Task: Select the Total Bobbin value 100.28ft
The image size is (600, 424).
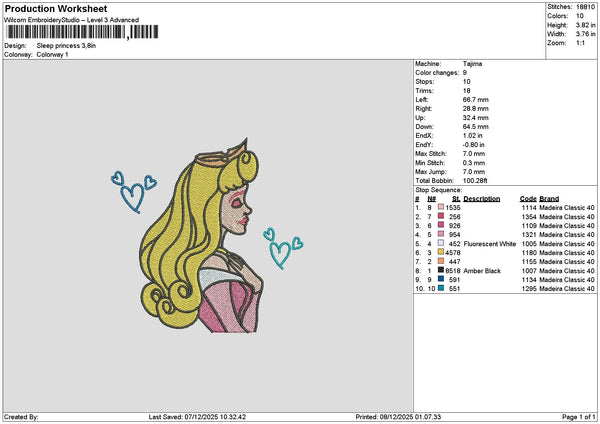Action: [475, 181]
